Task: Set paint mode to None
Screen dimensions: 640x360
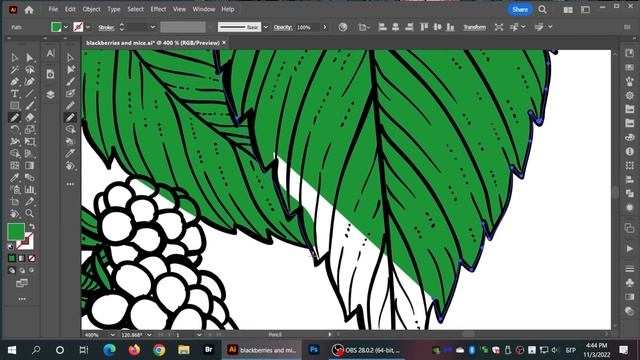Action: pos(31,258)
